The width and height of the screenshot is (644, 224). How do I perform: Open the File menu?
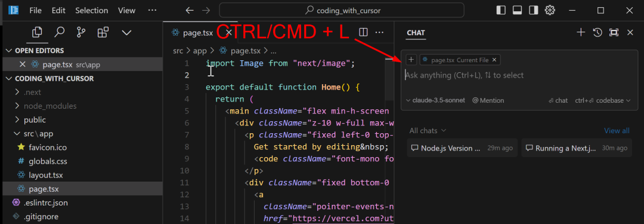(x=36, y=10)
